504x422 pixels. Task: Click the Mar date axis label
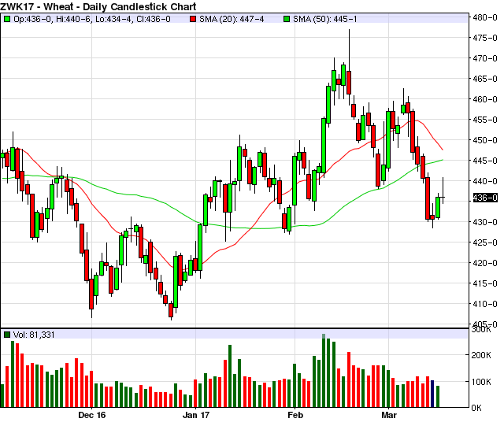click(x=389, y=415)
